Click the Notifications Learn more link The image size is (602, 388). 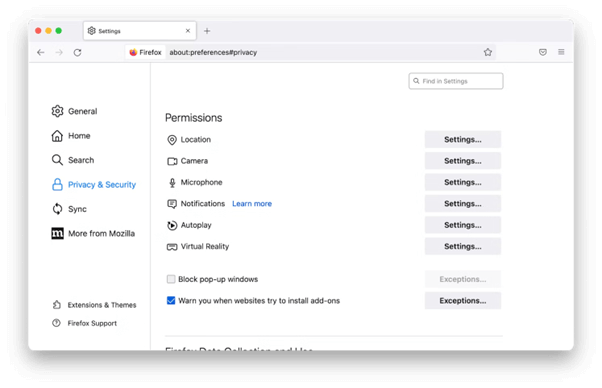click(252, 204)
